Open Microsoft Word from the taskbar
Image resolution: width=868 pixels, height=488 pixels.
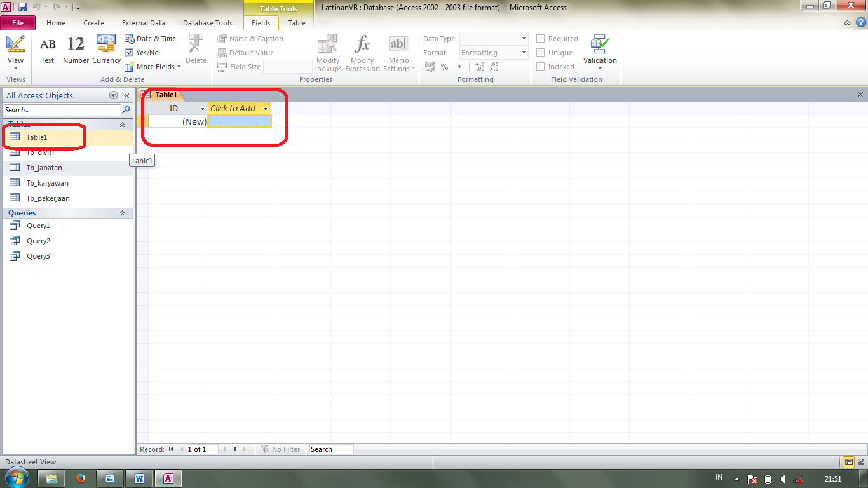[139, 477]
